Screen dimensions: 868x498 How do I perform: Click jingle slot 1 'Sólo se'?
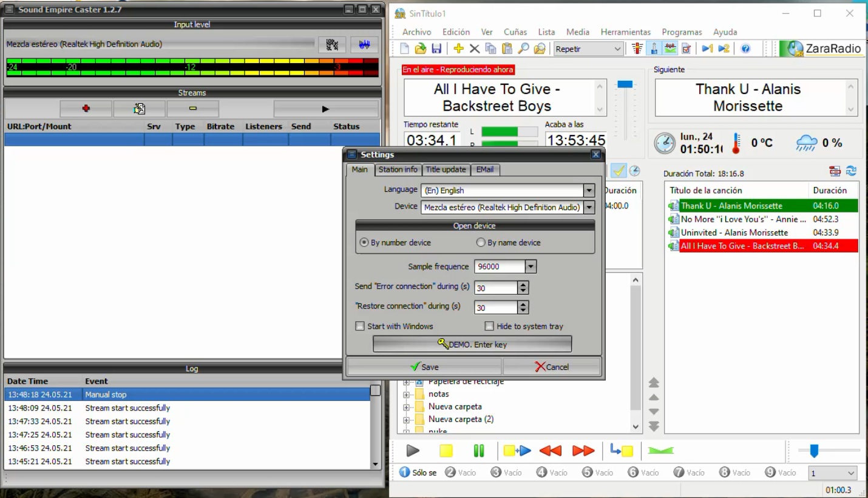point(418,472)
